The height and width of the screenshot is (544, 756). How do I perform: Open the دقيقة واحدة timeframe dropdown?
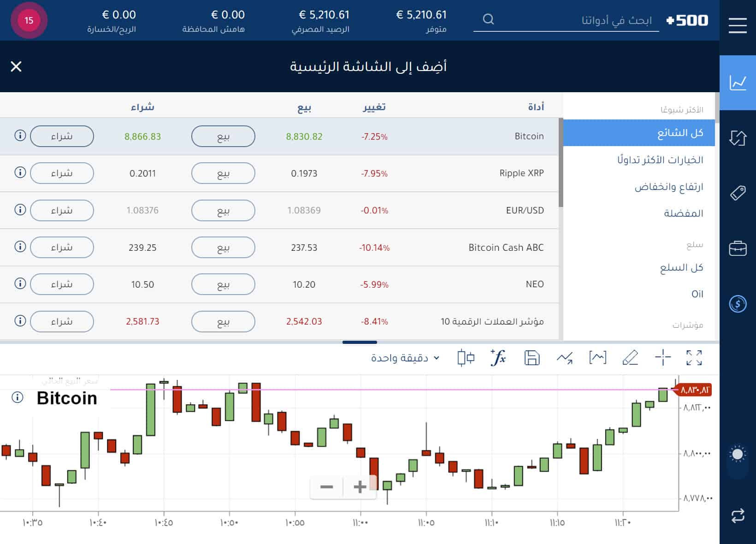point(405,358)
